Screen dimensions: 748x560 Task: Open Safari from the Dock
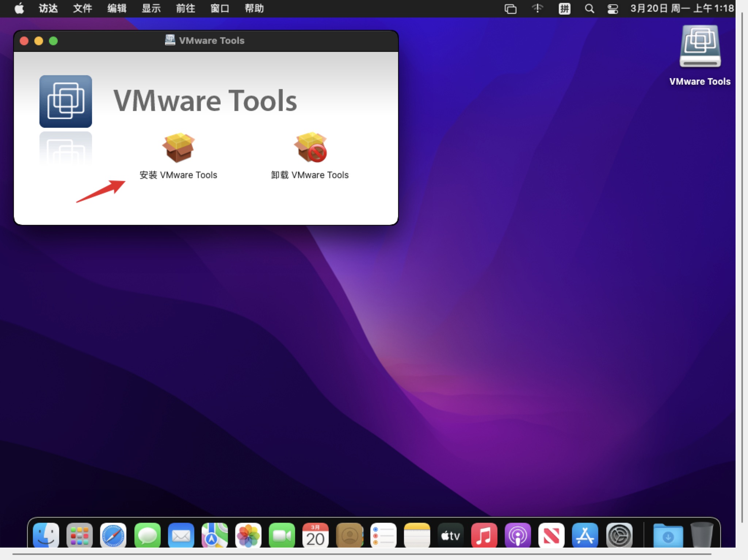pyautogui.click(x=113, y=536)
